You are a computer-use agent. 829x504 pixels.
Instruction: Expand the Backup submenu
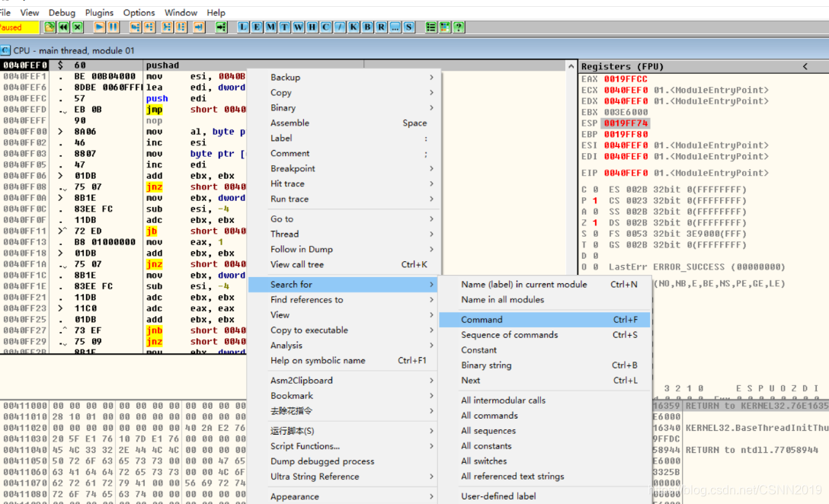pyautogui.click(x=344, y=77)
